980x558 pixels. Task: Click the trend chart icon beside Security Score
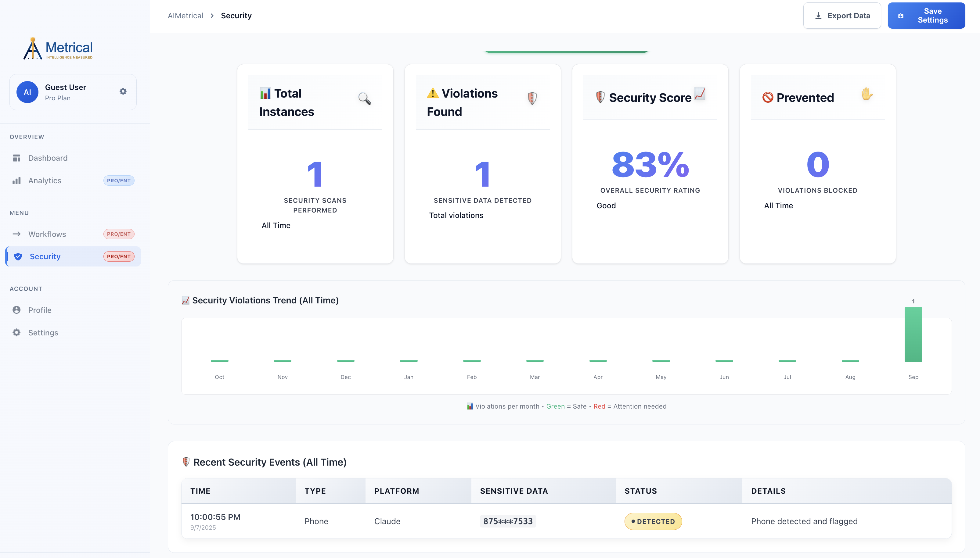pos(699,96)
